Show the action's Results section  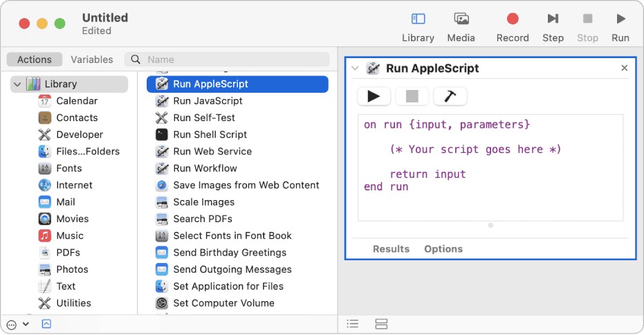point(391,249)
